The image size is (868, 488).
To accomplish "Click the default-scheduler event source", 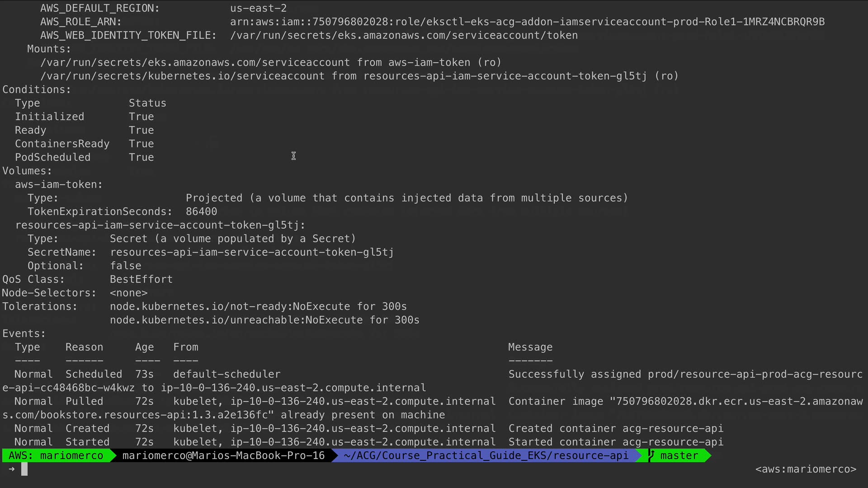I will (x=226, y=374).
